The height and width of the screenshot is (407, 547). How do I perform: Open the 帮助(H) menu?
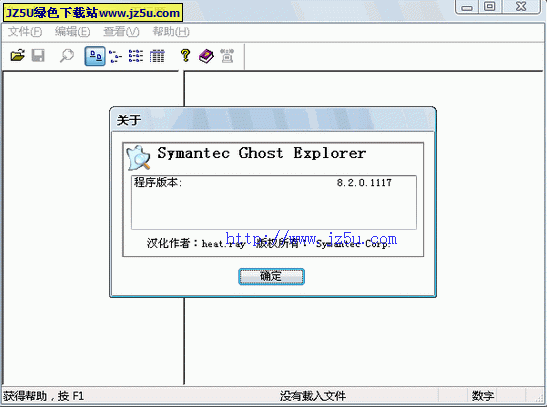tap(171, 32)
